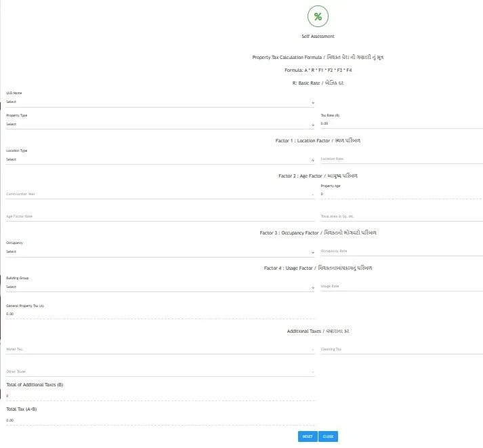
Task: Click the Occupancy Rate field
Action: 400,251
